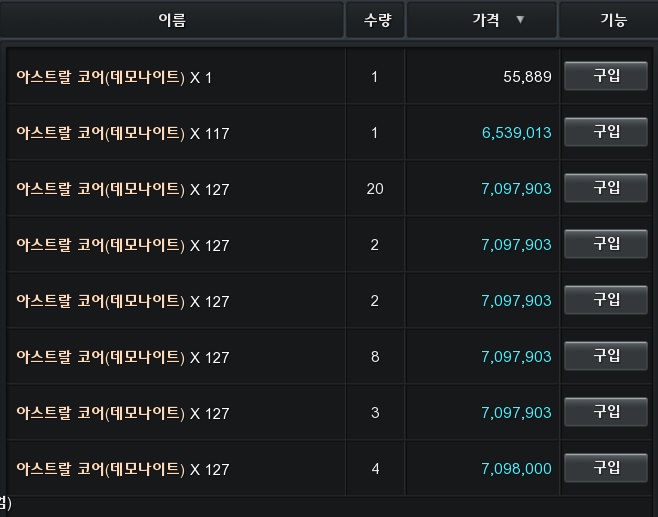658x517 pixels.
Task: Sort by 이름 column header
Action: (x=172, y=20)
